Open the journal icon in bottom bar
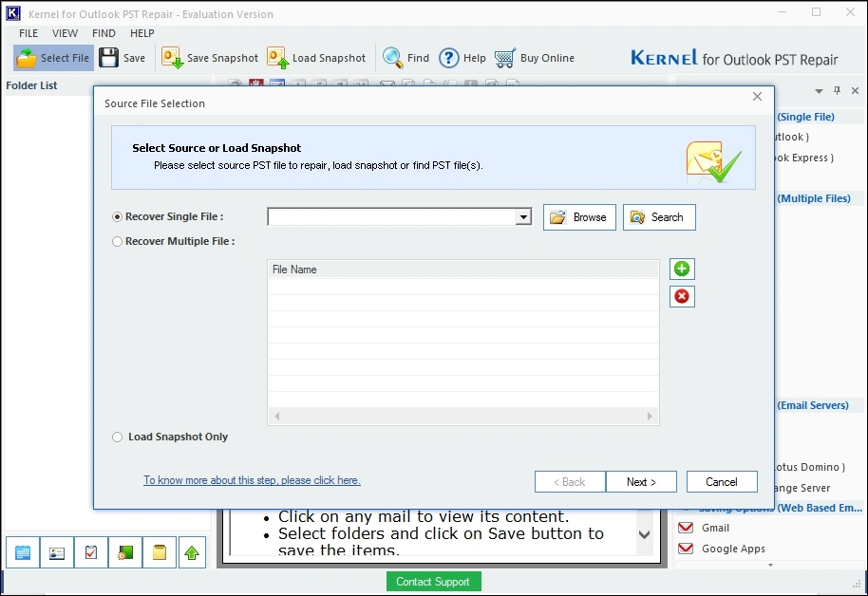Viewport: 868px width, 596px height. (125, 552)
